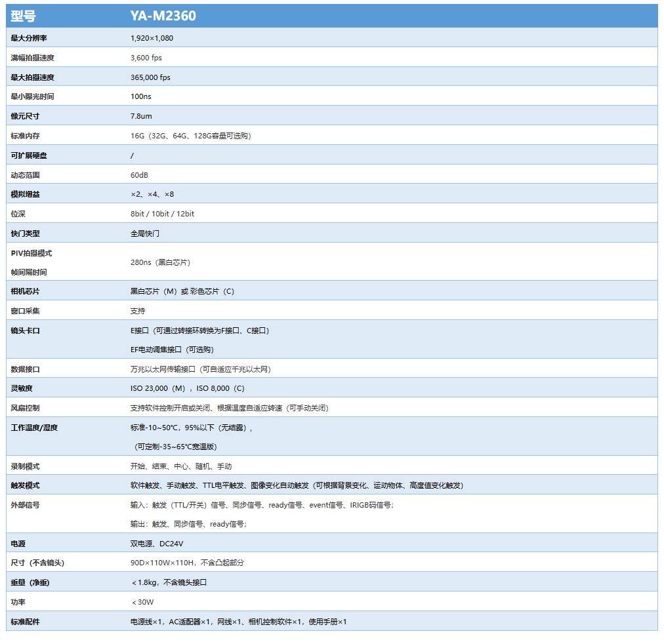Select the value 90D×110W×110H
The height and width of the screenshot is (644, 664).
[187, 563]
